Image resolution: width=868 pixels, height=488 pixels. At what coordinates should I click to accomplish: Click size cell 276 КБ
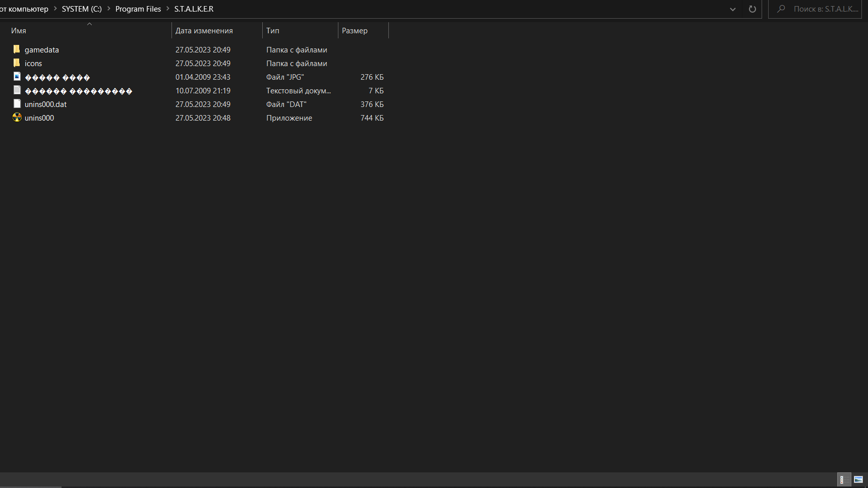pos(372,77)
